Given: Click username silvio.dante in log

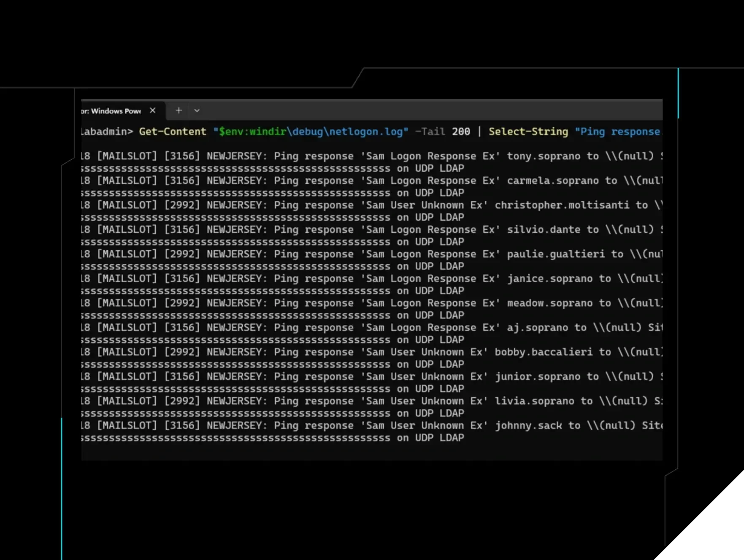Looking at the screenshot, I should [x=544, y=229].
